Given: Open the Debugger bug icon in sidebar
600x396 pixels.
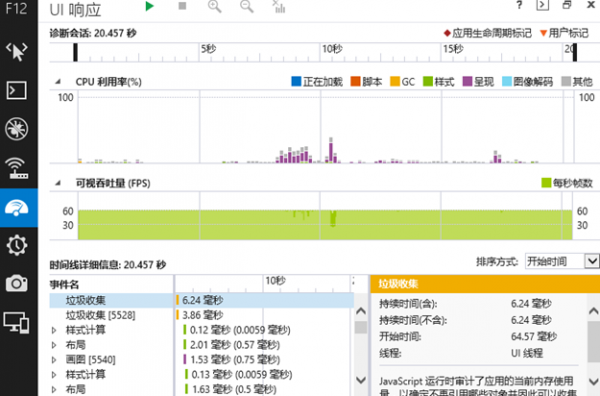Looking at the screenshot, I should (17, 129).
